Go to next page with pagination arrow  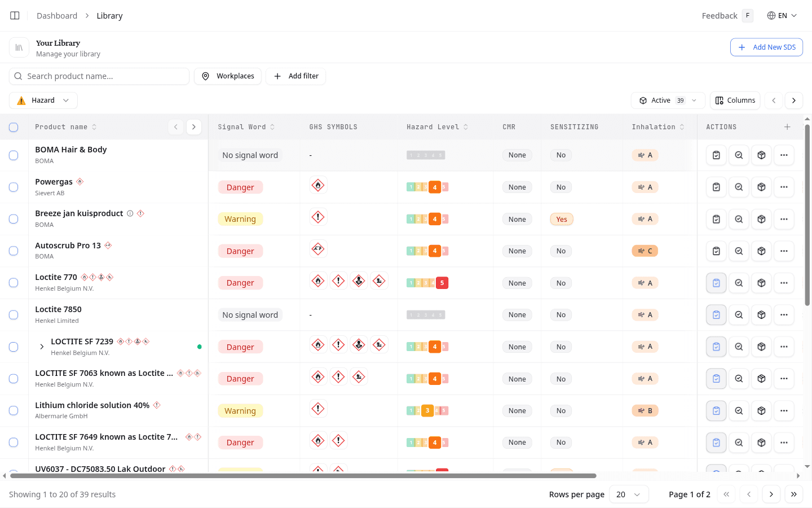771,494
